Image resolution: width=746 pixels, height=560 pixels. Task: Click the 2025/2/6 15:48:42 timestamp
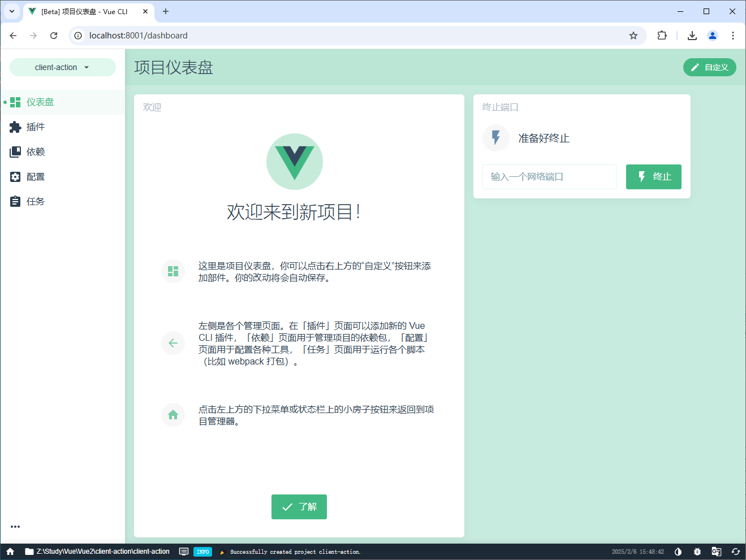(638, 552)
